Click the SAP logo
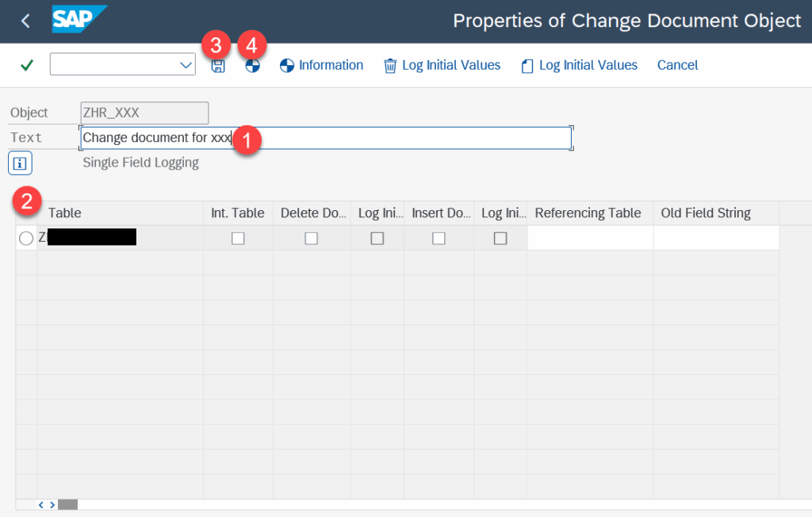Screen dimensions: 812x517 pyautogui.click(x=78, y=20)
